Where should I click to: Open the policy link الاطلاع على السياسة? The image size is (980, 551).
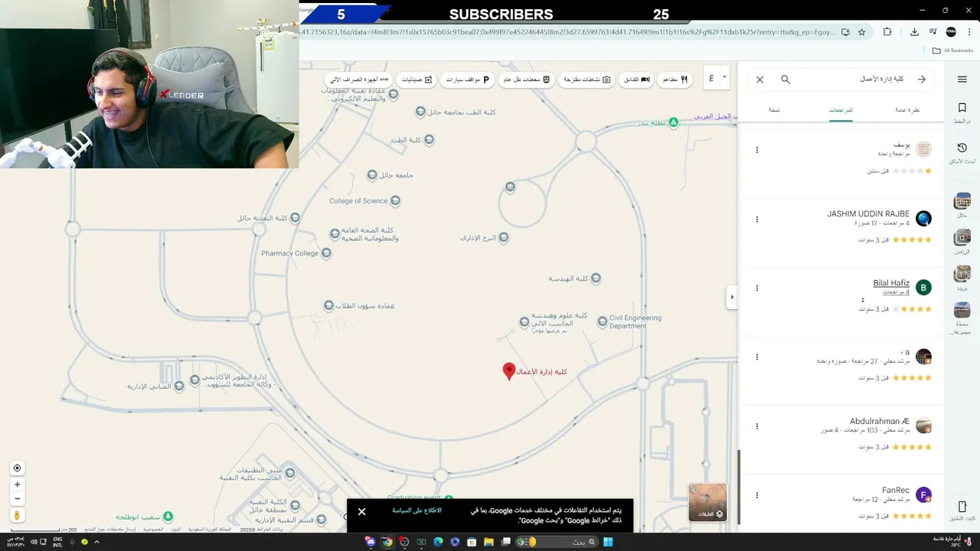(417, 510)
